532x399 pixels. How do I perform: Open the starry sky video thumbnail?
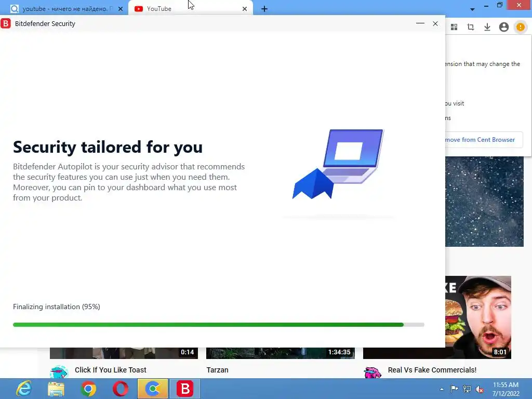point(484,202)
